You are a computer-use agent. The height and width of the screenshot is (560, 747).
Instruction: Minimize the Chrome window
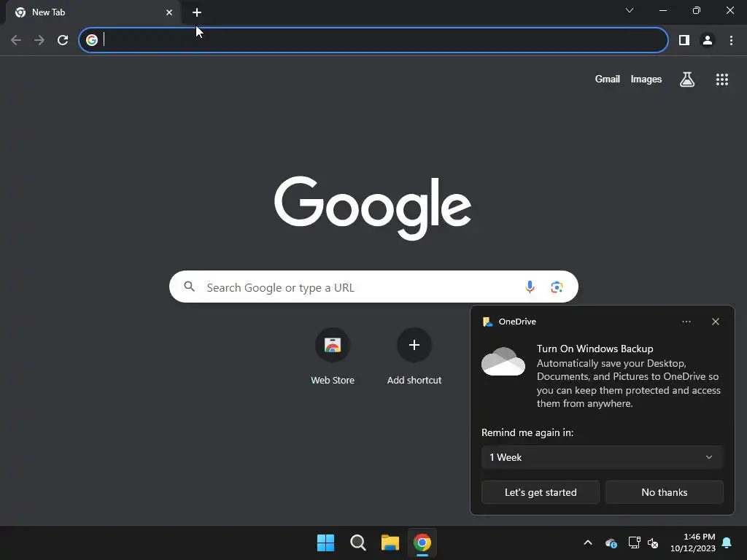662,10
